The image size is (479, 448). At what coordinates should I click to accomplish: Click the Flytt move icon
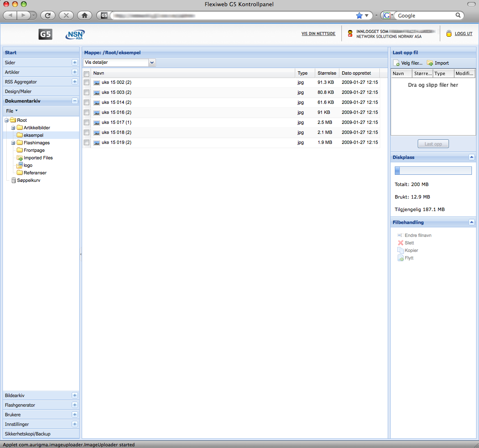click(401, 258)
